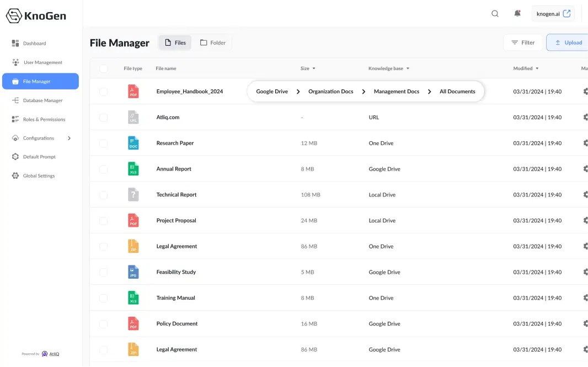
Task: Select the Project Proposal row checkbox
Action: click(104, 221)
